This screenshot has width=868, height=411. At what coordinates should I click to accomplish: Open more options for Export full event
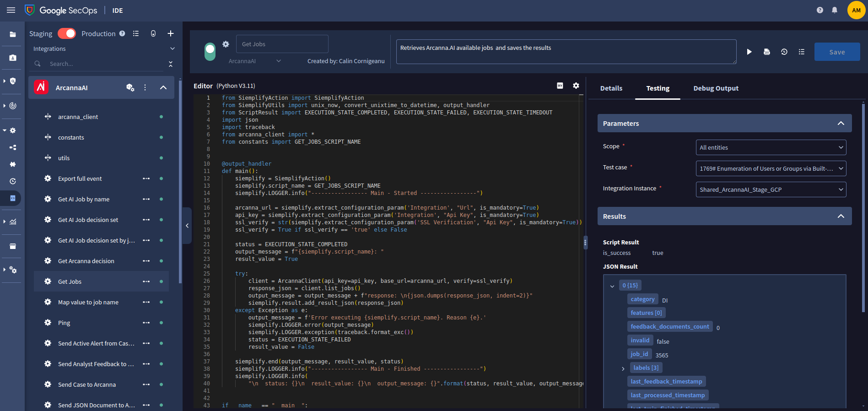pyautogui.click(x=146, y=178)
